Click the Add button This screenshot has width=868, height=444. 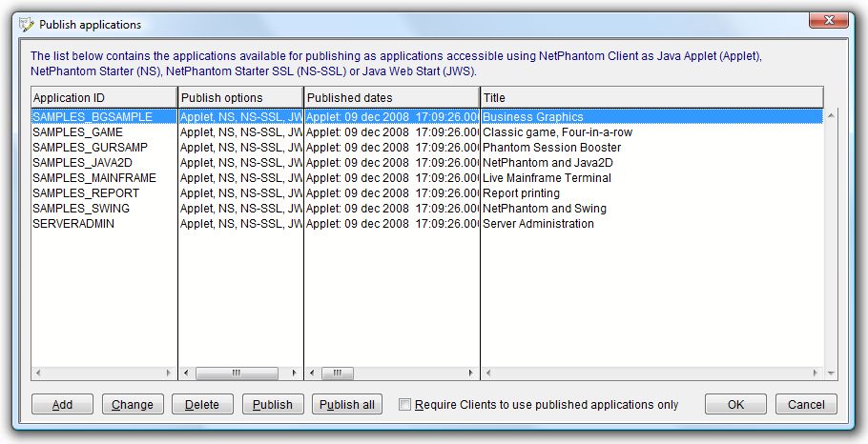[62, 404]
